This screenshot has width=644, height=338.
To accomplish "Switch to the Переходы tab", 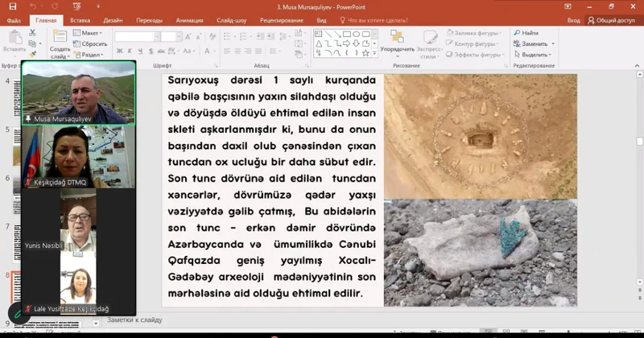I will (149, 20).
